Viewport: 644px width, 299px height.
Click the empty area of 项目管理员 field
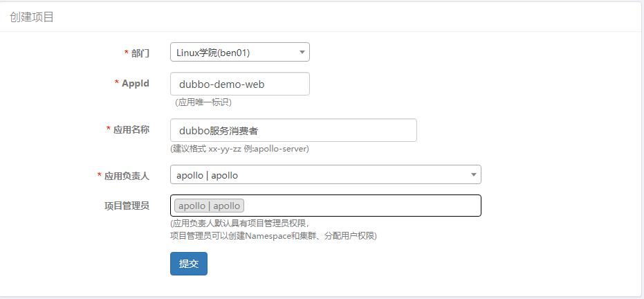click(360, 206)
